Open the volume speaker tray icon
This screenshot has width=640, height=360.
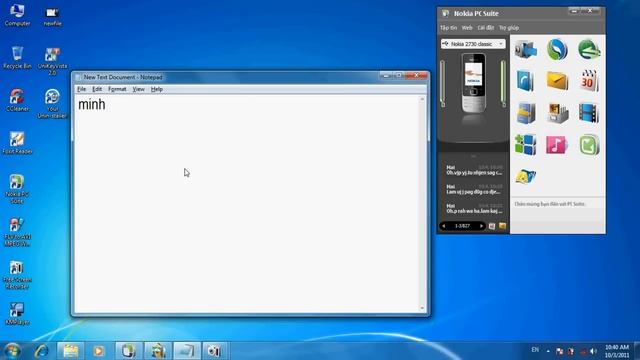(x=593, y=351)
